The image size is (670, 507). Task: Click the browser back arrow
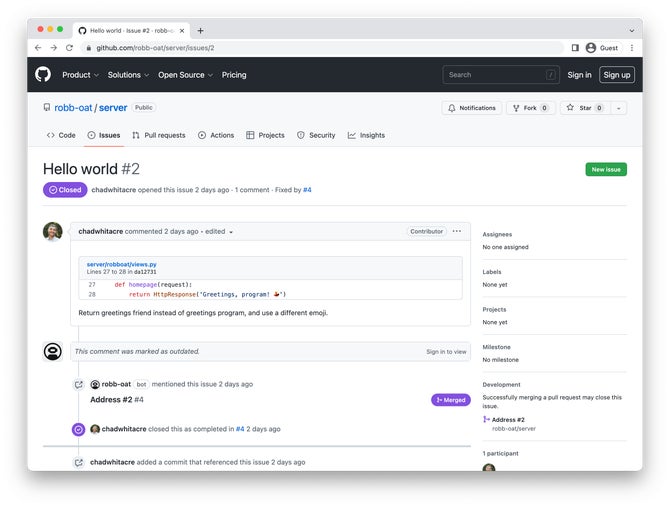click(x=38, y=48)
